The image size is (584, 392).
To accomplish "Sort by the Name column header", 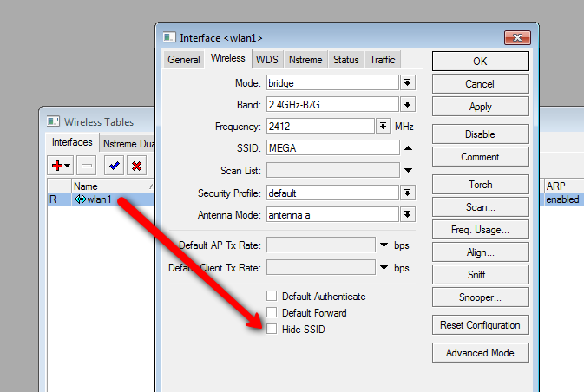I will [x=113, y=186].
